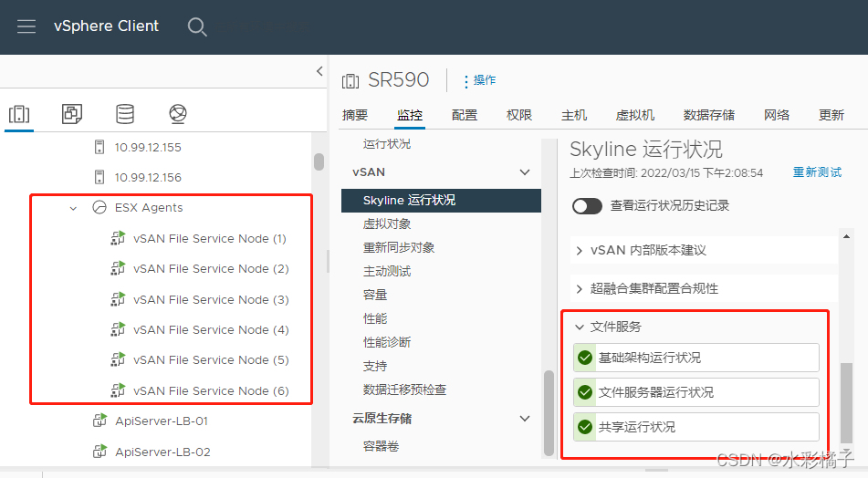This screenshot has height=478, width=868.
Task: Switch to Hosts and Clusters view icon
Action: 19,114
